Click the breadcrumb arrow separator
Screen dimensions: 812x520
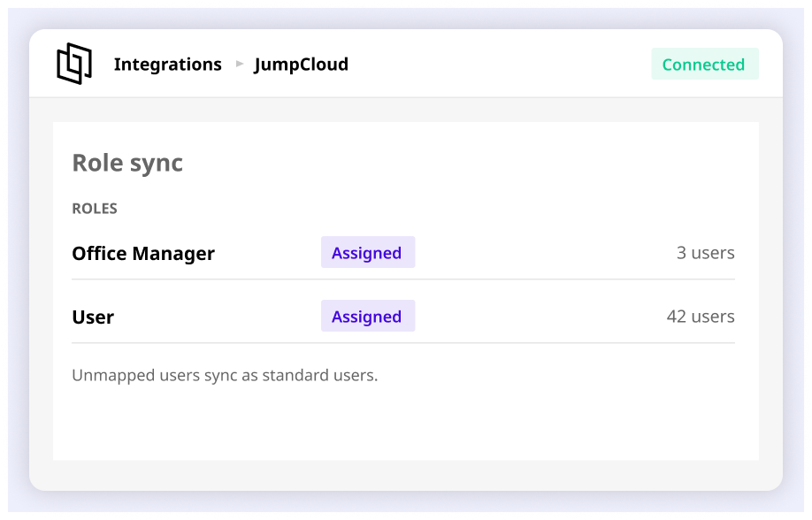click(239, 64)
